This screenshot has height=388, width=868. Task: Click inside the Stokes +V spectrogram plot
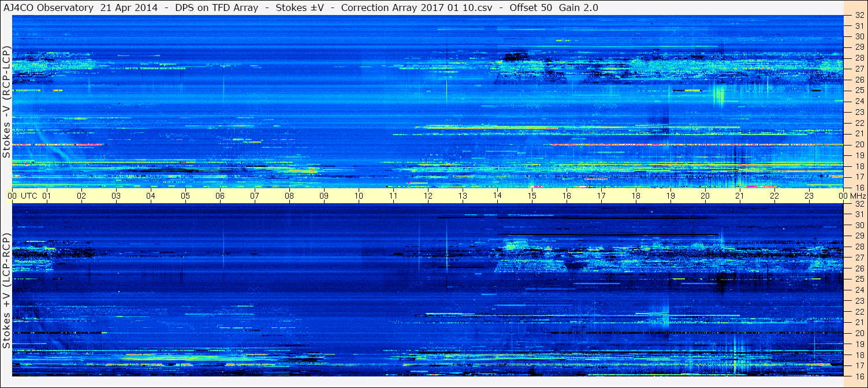[x=428, y=290]
